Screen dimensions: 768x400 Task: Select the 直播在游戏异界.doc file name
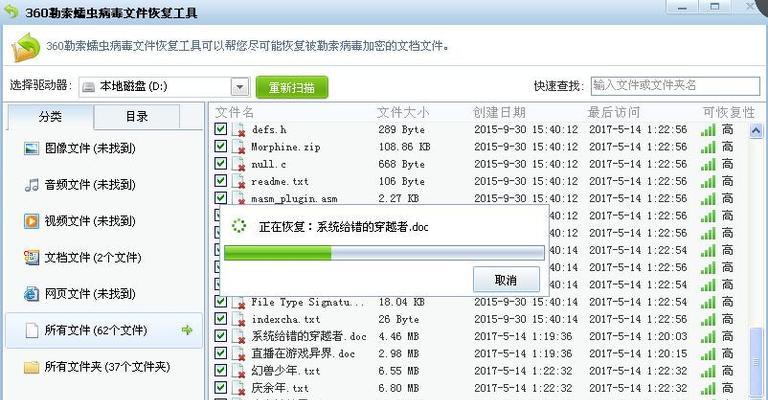[303, 353]
